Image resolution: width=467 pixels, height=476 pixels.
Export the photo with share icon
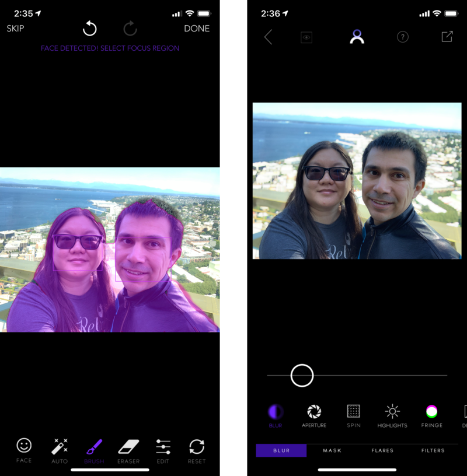447,37
